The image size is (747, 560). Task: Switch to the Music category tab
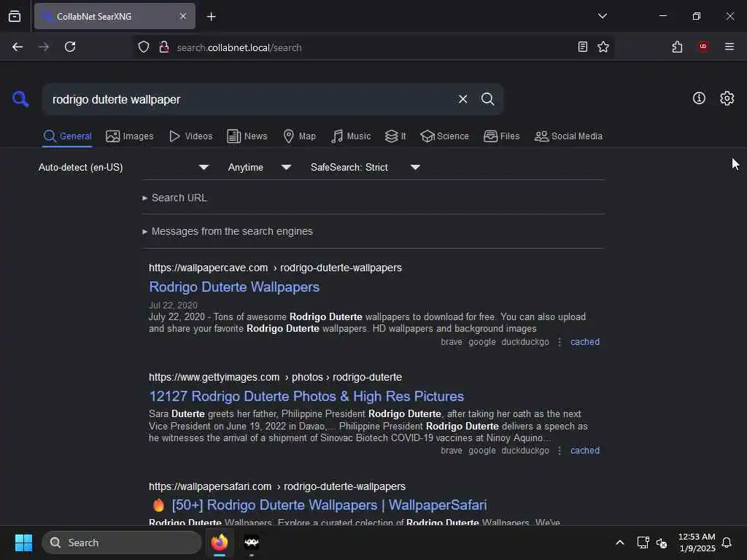click(x=351, y=136)
